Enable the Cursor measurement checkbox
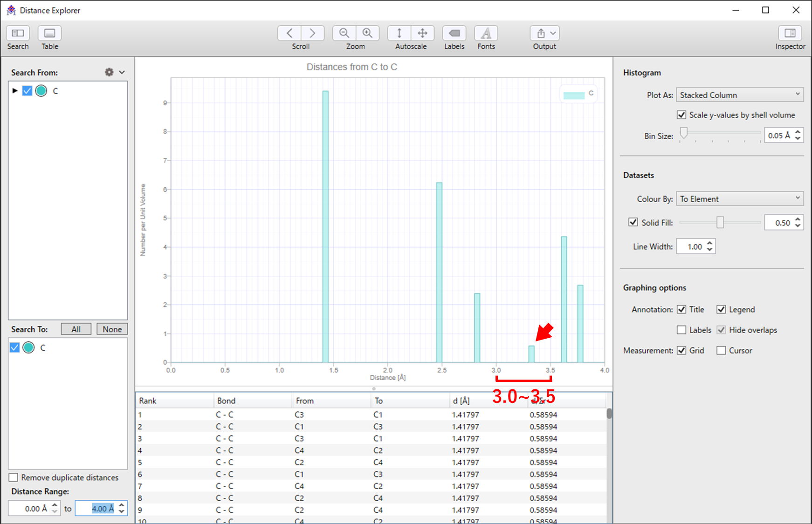Image resolution: width=812 pixels, height=524 pixels. point(721,351)
